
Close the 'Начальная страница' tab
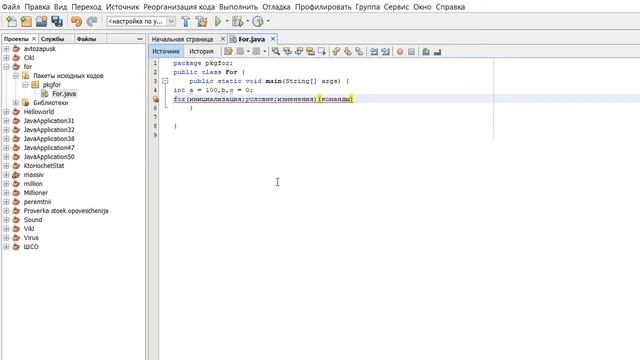pyautogui.click(x=223, y=39)
